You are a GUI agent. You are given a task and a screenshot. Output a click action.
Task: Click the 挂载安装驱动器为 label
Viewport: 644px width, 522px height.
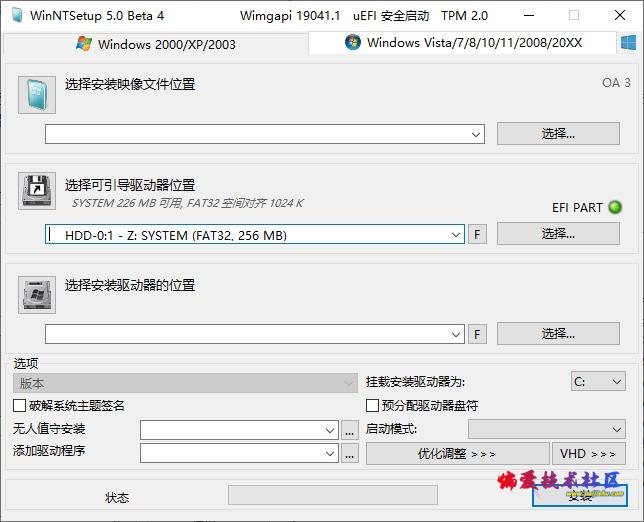point(415,382)
